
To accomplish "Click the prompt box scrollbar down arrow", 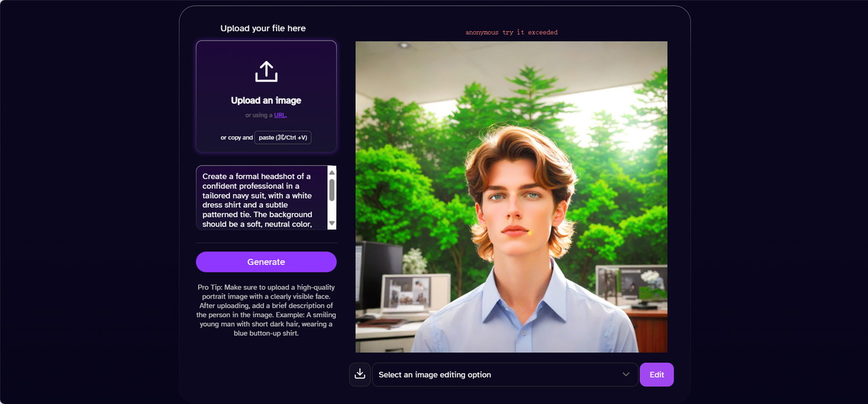I will point(332,223).
